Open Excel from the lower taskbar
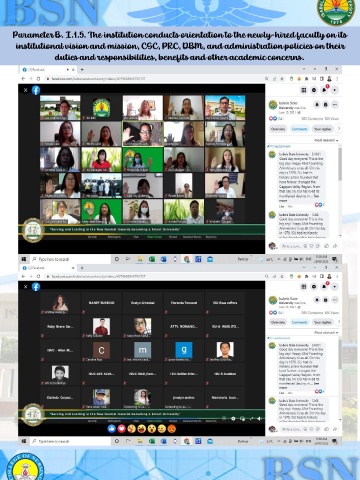360x480 pixels. click(151, 441)
